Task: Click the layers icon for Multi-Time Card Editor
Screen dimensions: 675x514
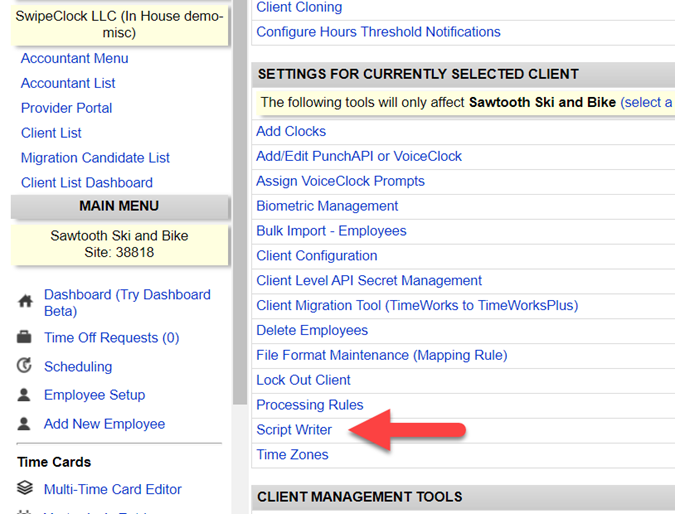Action: [25, 489]
